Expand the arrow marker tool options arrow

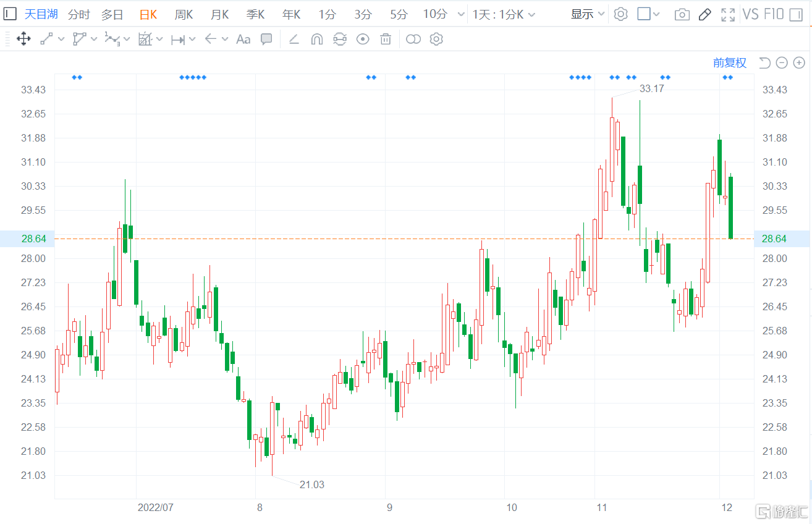click(x=224, y=40)
